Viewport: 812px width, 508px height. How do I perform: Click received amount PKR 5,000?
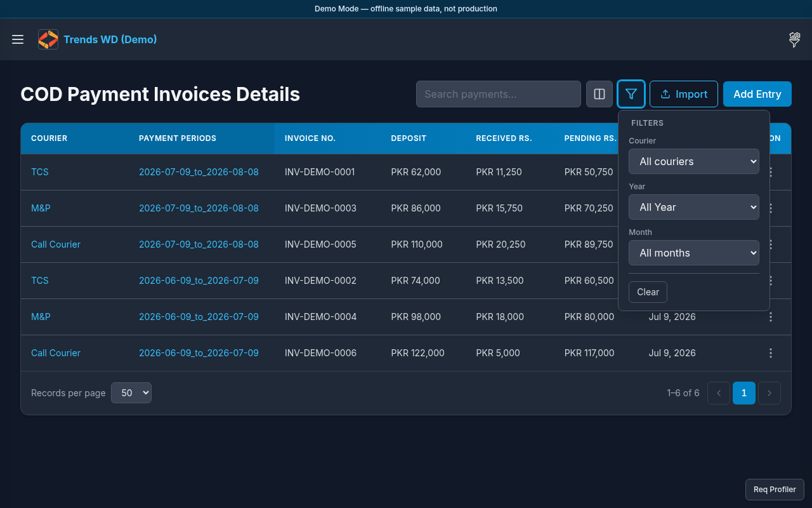498,353
